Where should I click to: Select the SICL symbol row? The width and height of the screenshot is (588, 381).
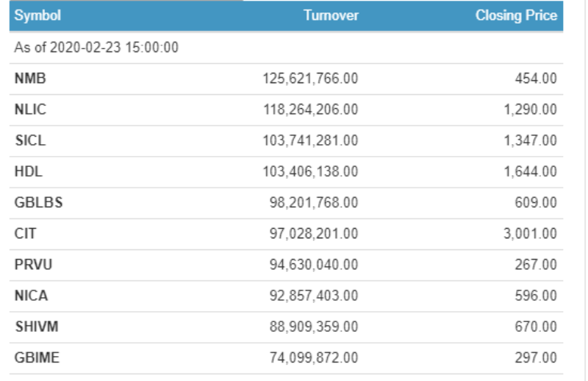[286, 140]
